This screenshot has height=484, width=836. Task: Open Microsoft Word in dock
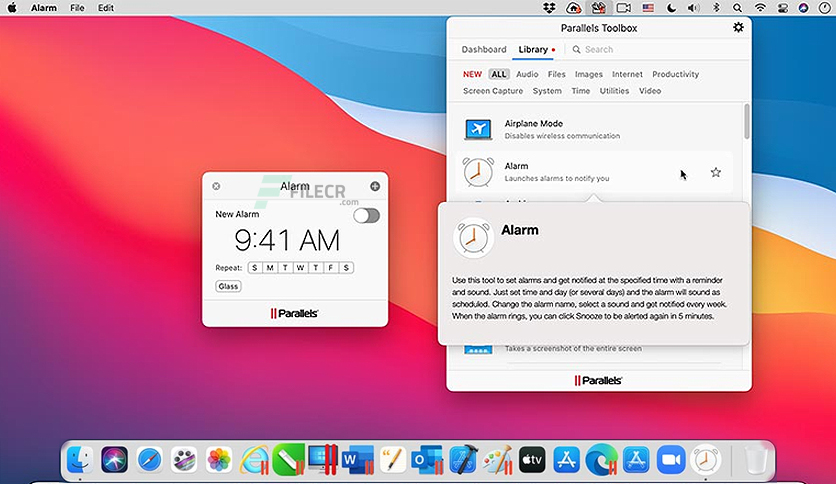point(358,459)
